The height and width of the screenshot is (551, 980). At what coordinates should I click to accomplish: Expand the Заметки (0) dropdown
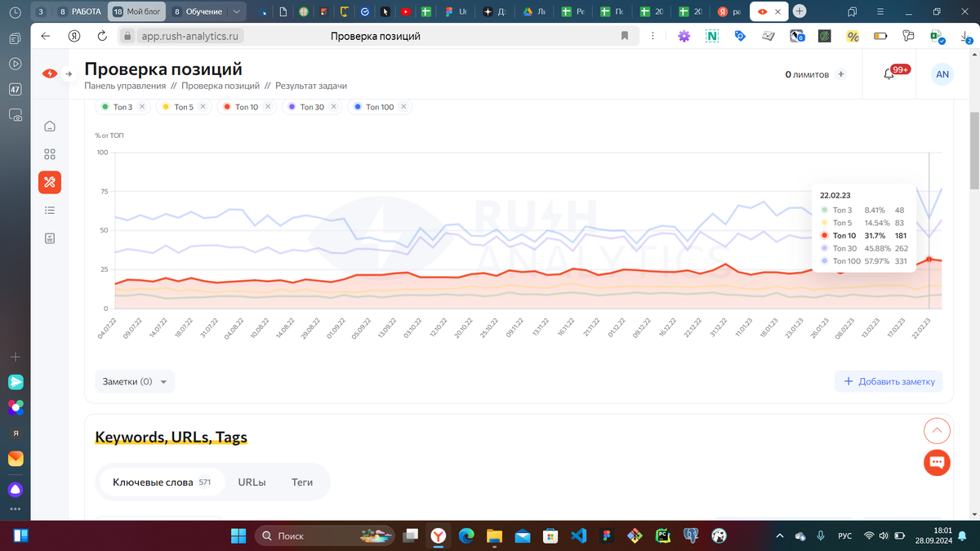pos(134,381)
